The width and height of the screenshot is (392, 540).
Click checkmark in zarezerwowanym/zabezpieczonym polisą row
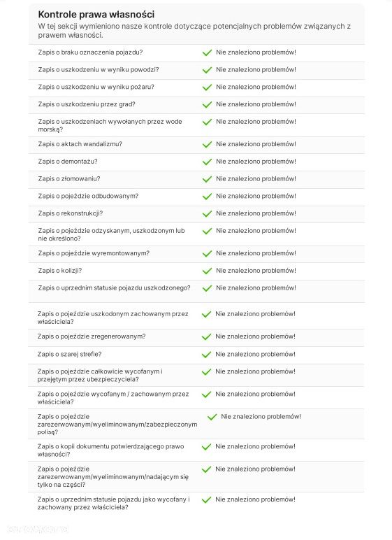click(212, 417)
